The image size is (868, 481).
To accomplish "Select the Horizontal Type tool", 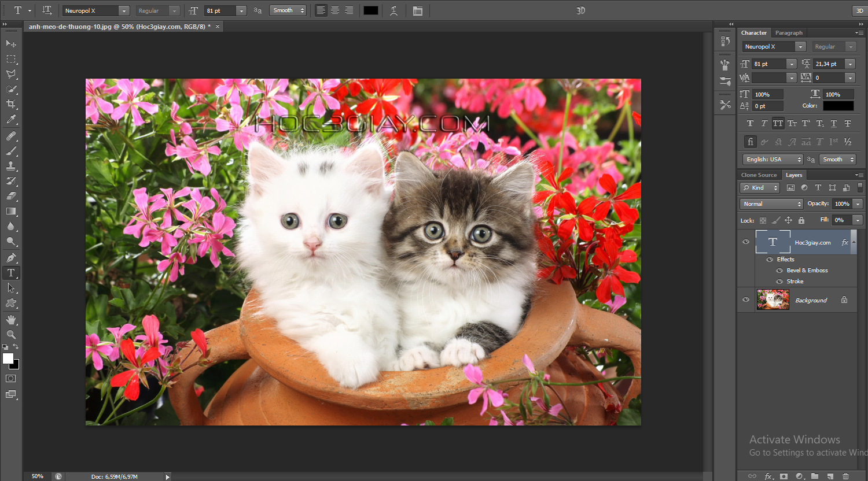I will (x=11, y=273).
